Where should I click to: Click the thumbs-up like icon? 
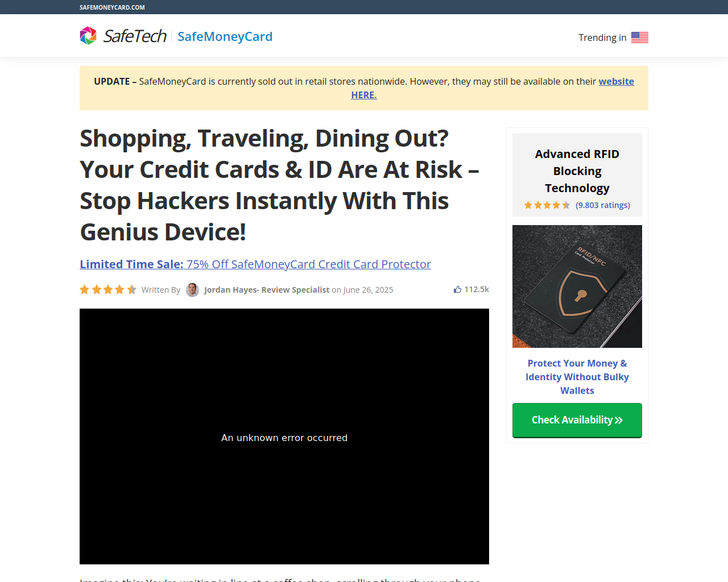(x=457, y=289)
